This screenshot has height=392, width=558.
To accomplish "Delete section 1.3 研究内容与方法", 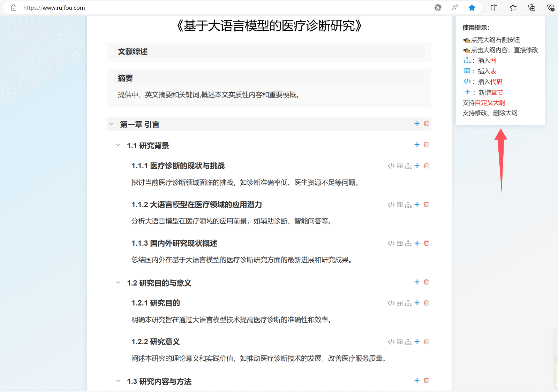I will pos(426,380).
